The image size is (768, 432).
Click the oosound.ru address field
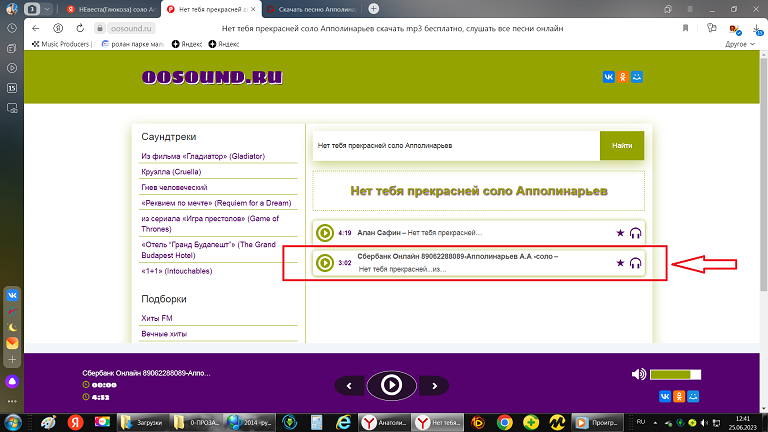[131, 28]
